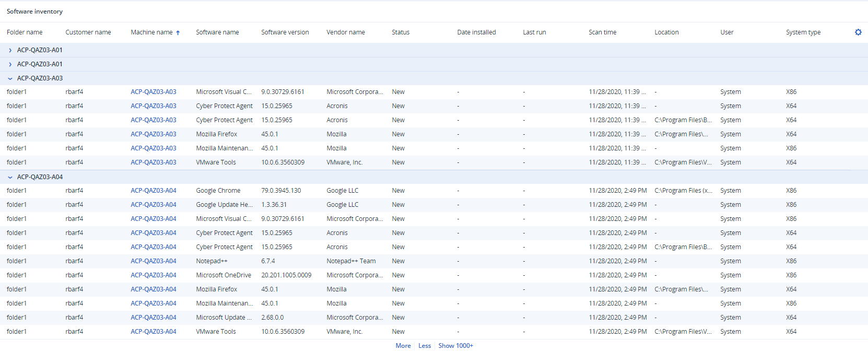The height and width of the screenshot is (351, 868).
Task: Select scan time in Microsoft Update row
Action: [x=617, y=318]
